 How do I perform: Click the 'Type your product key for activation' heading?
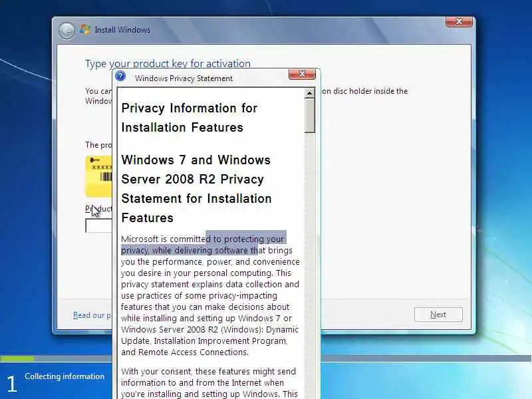click(x=168, y=63)
